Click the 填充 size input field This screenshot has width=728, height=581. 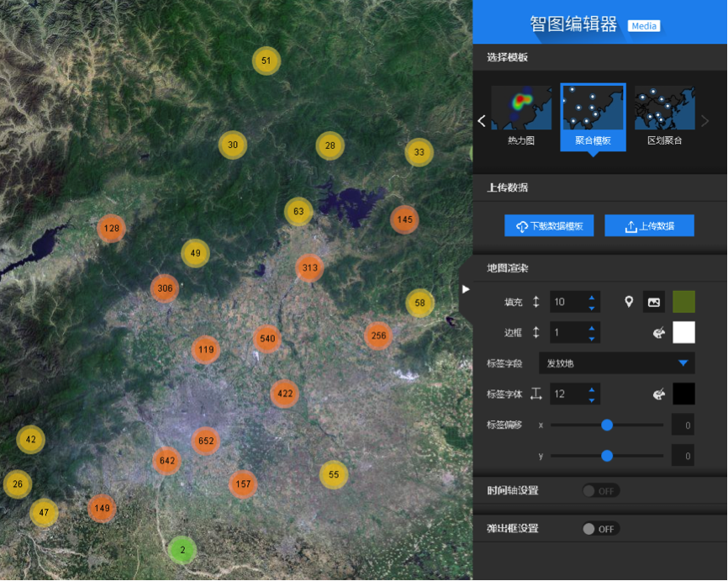[x=575, y=302]
